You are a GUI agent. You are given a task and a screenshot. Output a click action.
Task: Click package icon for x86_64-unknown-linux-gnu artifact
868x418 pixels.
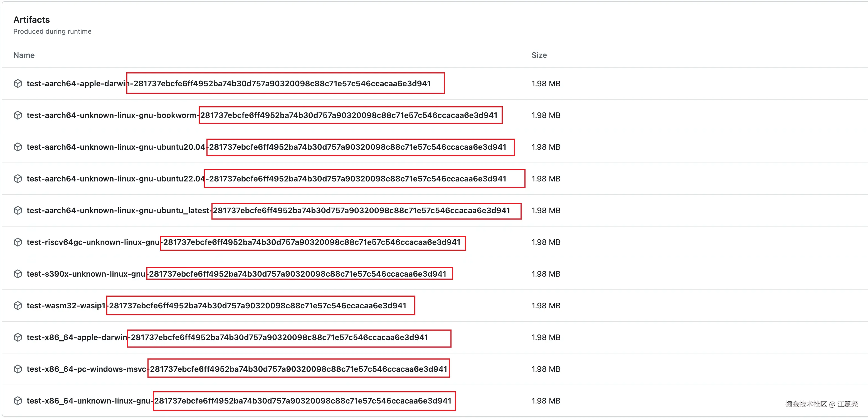pos(18,400)
